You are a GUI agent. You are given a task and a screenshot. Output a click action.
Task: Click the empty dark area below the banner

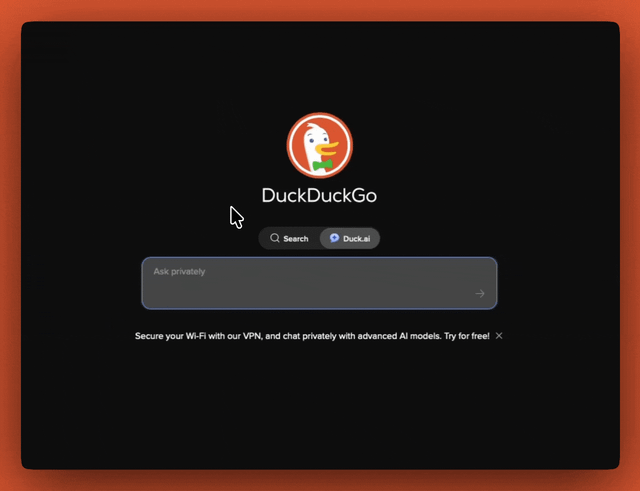[319, 410]
